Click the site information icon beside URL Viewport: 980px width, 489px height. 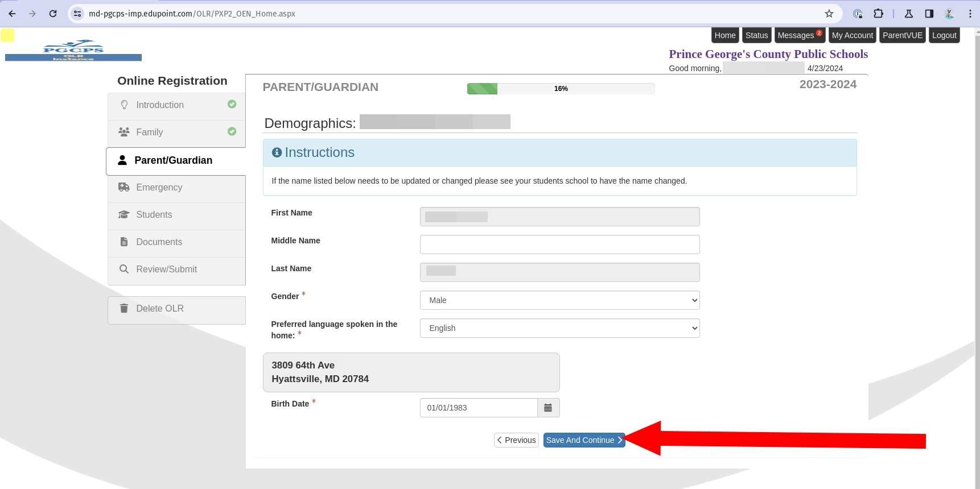coord(78,14)
